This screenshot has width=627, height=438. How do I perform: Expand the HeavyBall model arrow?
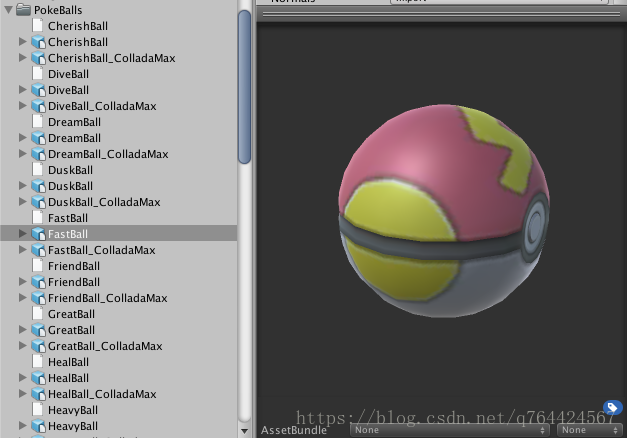(23, 425)
